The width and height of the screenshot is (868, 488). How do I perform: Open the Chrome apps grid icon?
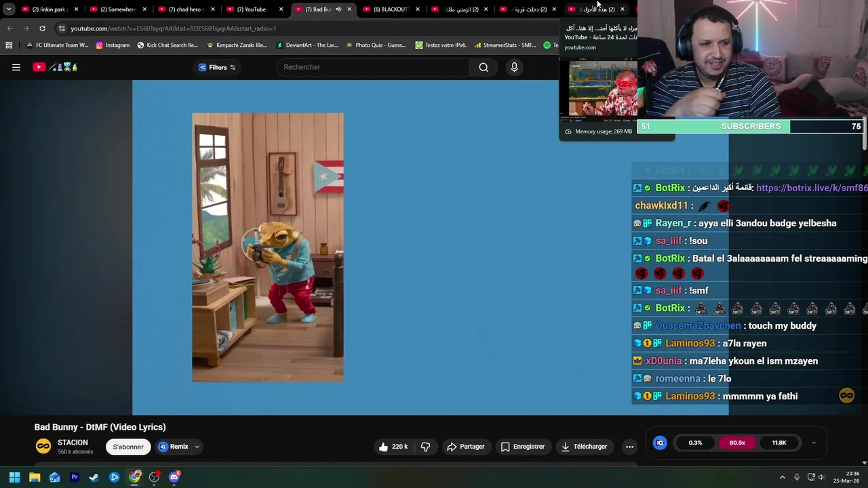[x=9, y=45]
